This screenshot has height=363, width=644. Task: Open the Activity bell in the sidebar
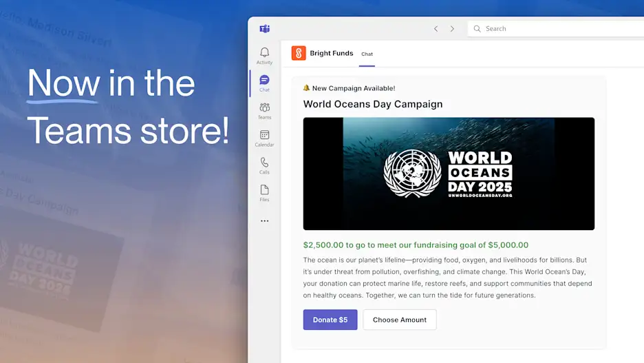264,56
